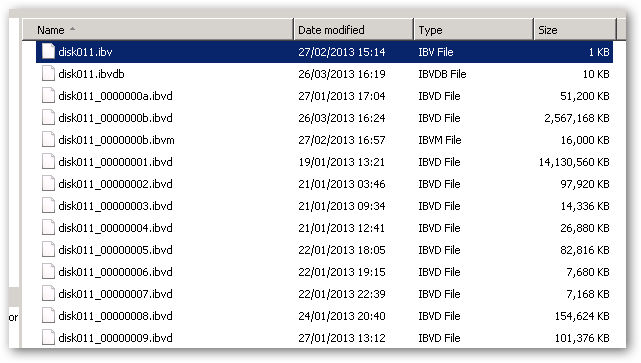Select the file name disk011.ibv
Screen dimensions: 641x363
click(85, 52)
